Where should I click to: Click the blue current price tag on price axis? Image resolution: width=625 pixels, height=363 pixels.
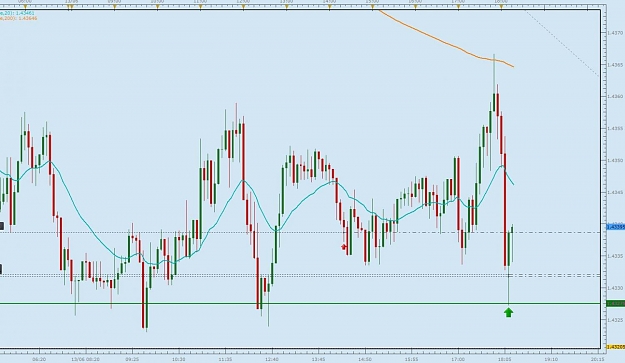click(x=615, y=227)
